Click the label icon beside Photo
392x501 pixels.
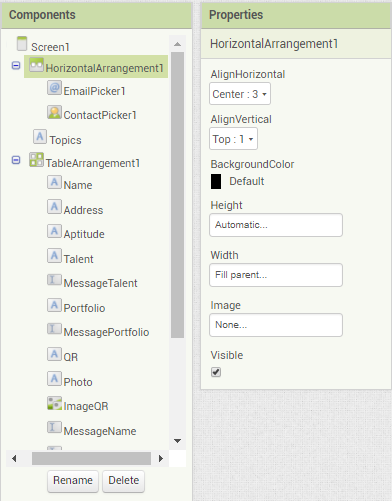pyautogui.click(x=54, y=379)
